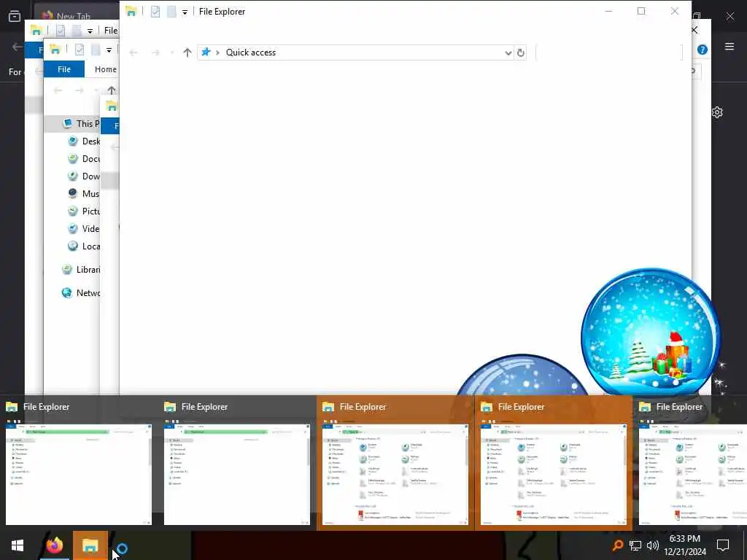
Task: Switch to fourth File Explorer preview thumbnail
Action: point(554,462)
